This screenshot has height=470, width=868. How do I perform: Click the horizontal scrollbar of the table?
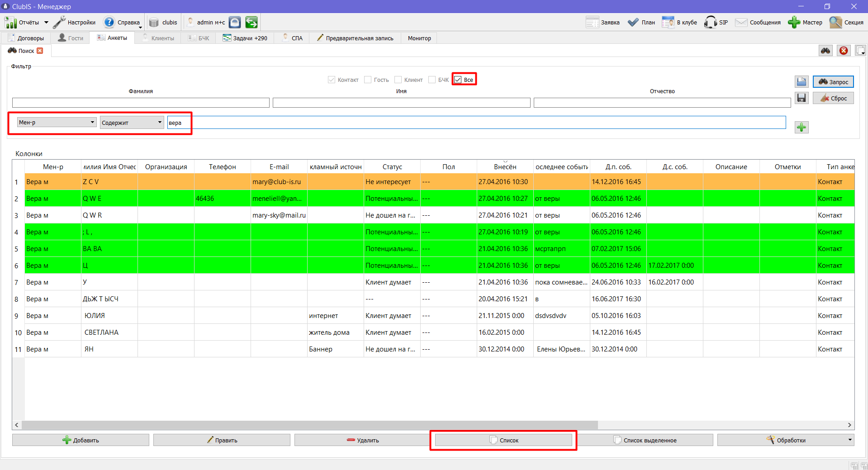click(310, 425)
